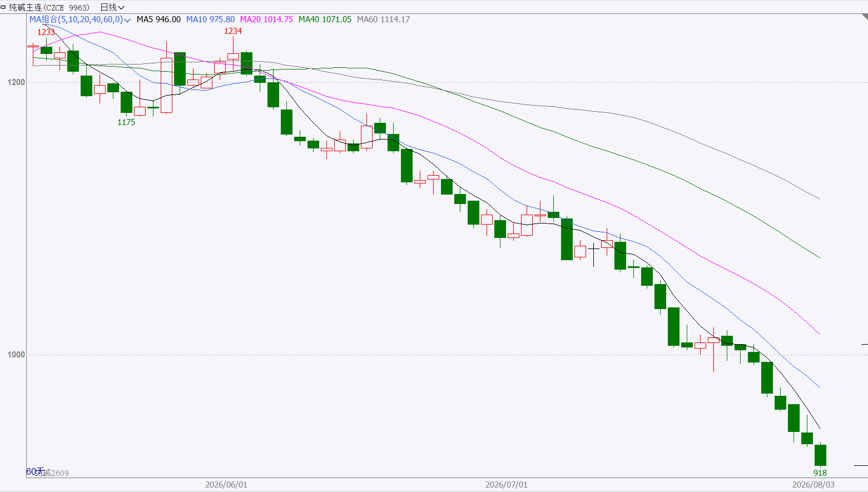868x492 pixels.
Task: Select the MA60 1114.17 legend value
Action: [x=383, y=19]
